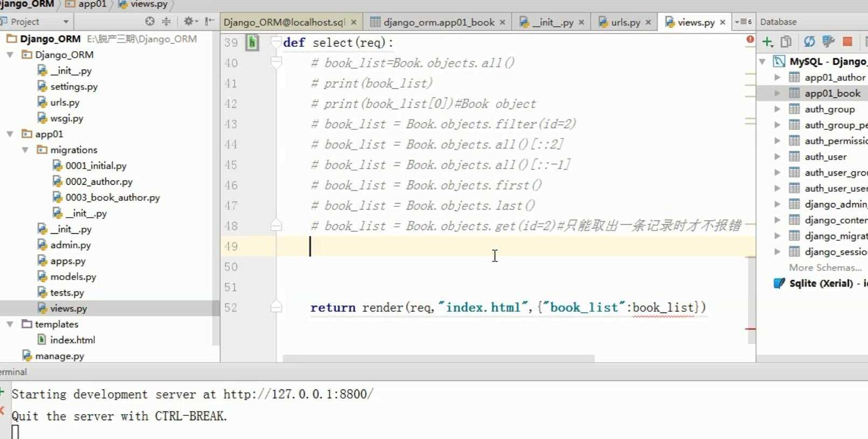The image size is (868, 439).
Task: Click the red error indicator in editor corner
Action: click(x=750, y=39)
